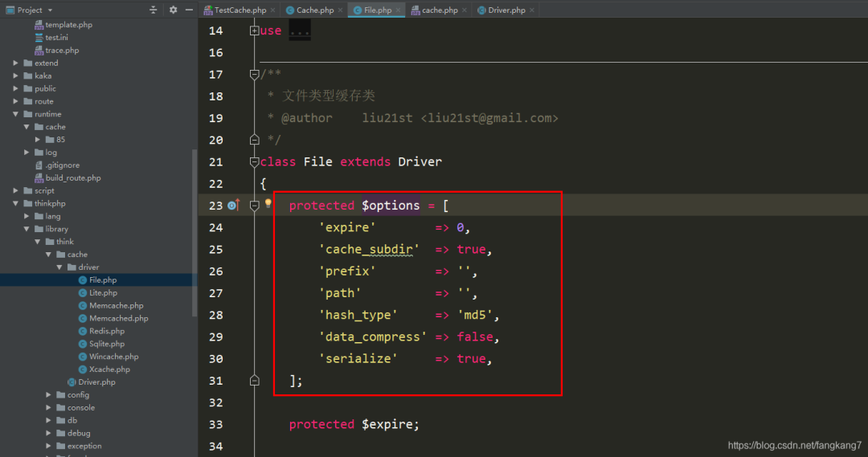This screenshot has width=868, height=457.
Task: Collapse the thinkphp folder
Action: coord(15,204)
